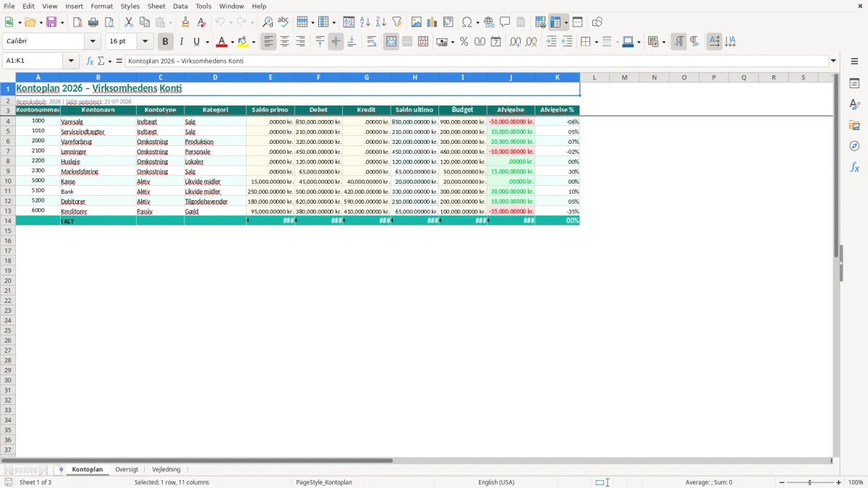This screenshot has height=488, width=868.
Task: Insert an image
Action: [x=416, y=22]
